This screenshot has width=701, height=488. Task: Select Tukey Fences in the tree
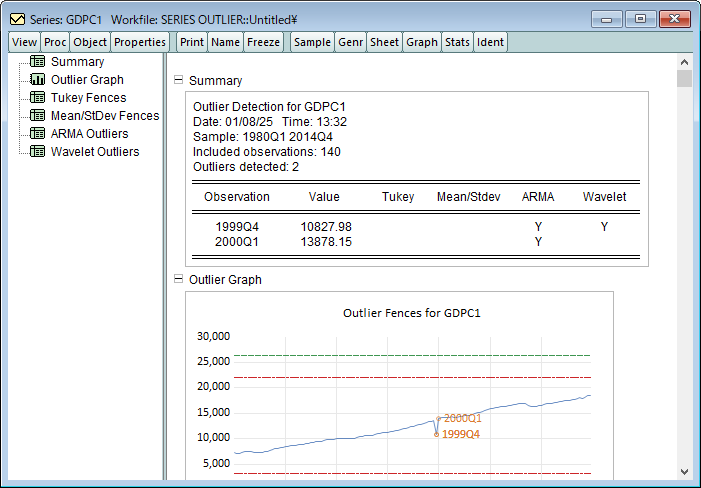[x=89, y=97]
